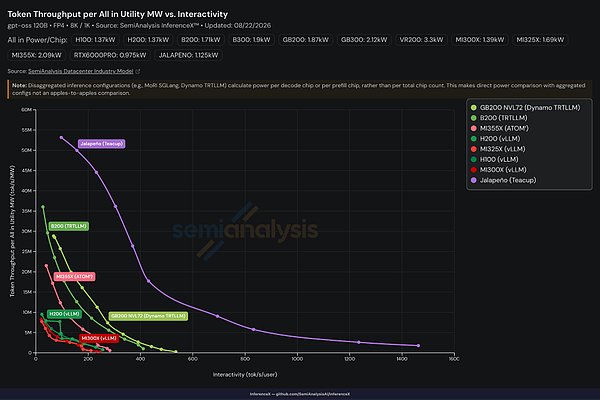Screen dimensions: 600x400
Task: Select the B300: 1.9kW power chip
Action: click(x=251, y=40)
